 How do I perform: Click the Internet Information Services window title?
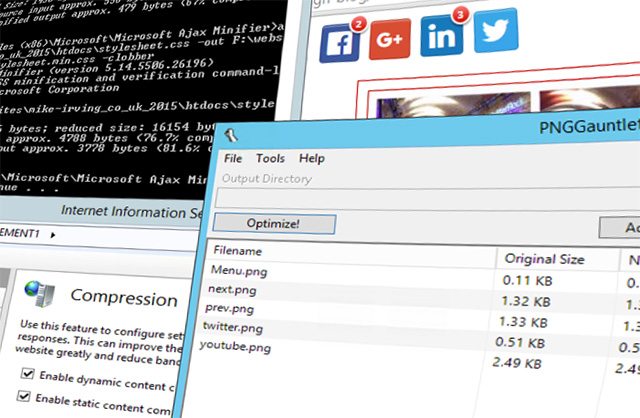[131, 212]
